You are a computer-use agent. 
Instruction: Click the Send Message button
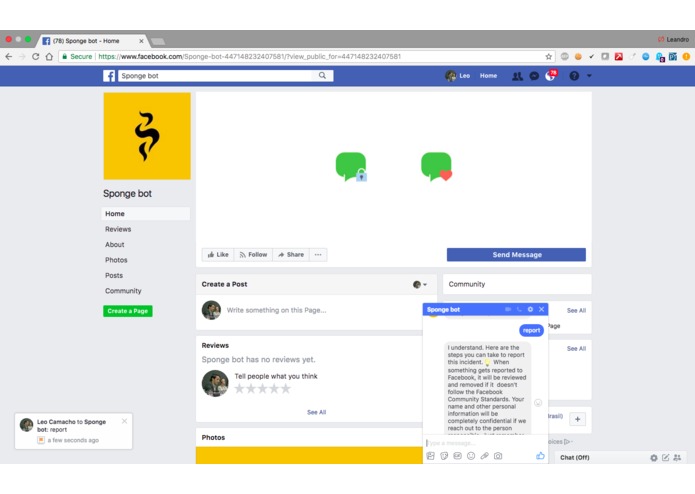point(516,255)
